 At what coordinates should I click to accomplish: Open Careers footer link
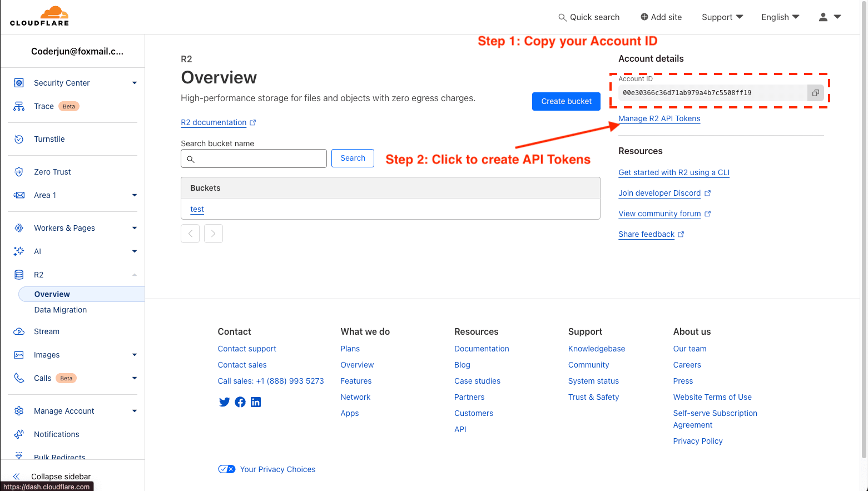tap(687, 365)
